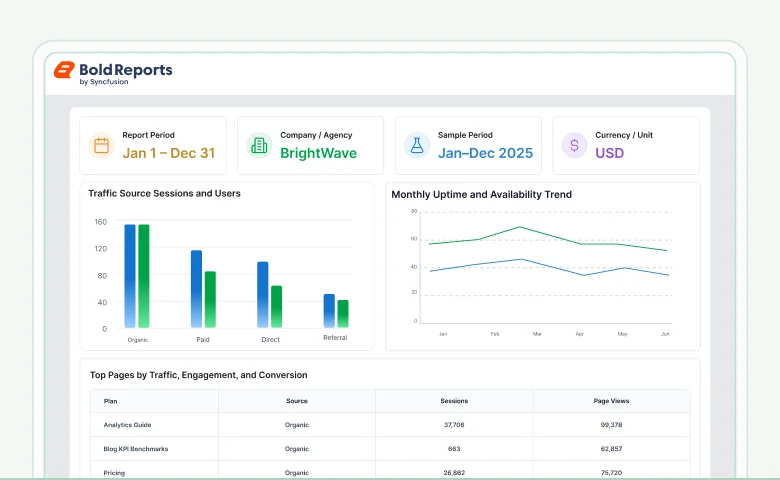Click the green trend line peak at Mar
Viewport: 780px width, 480px height.
[x=520, y=227]
